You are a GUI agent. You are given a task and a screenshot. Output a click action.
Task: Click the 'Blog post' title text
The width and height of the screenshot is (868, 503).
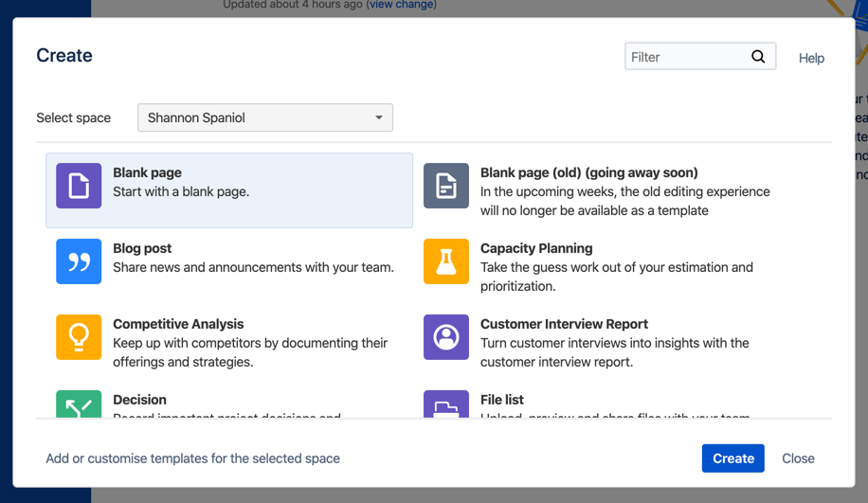click(142, 248)
